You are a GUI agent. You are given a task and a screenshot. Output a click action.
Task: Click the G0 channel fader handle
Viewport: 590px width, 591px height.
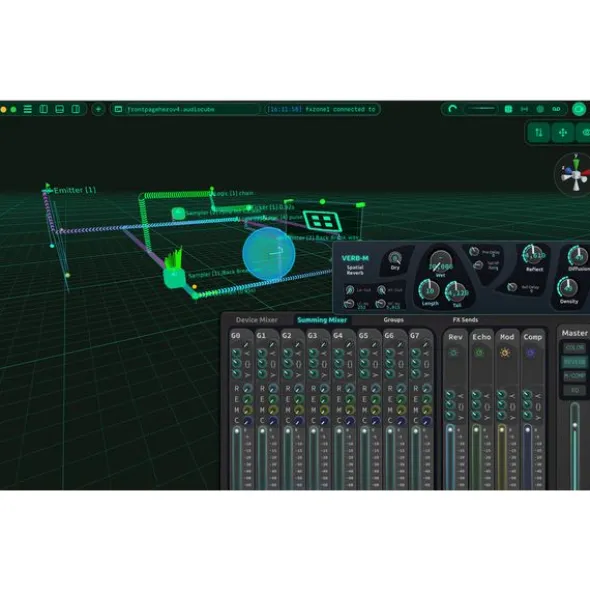pyautogui.click(x=237, y=431)
